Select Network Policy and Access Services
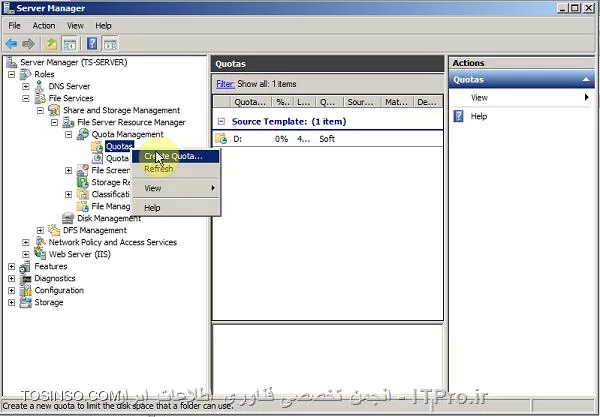Viewport: 600px width, 417px height. click(112, 242)
